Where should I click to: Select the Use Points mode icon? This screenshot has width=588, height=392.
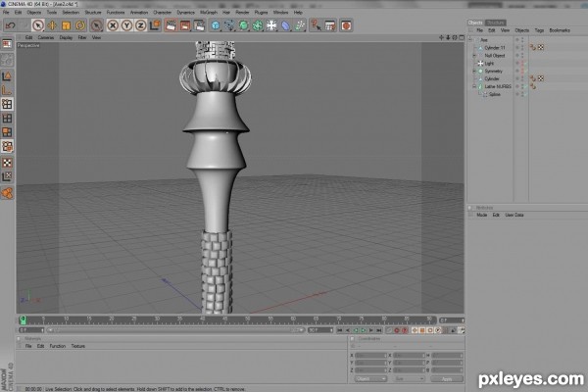tap(7, 104)
